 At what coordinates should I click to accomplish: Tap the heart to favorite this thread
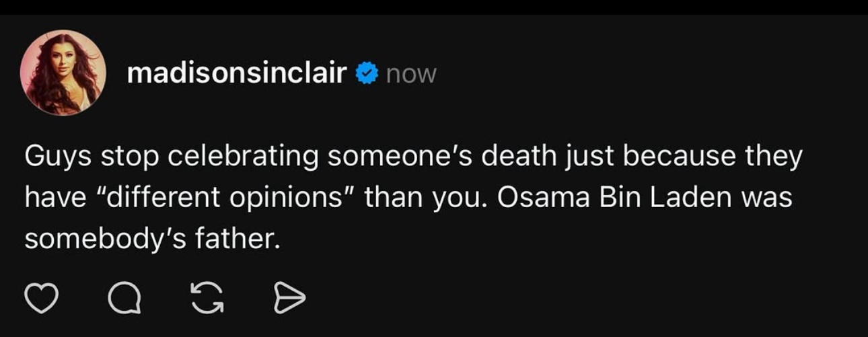coord(41,298)
